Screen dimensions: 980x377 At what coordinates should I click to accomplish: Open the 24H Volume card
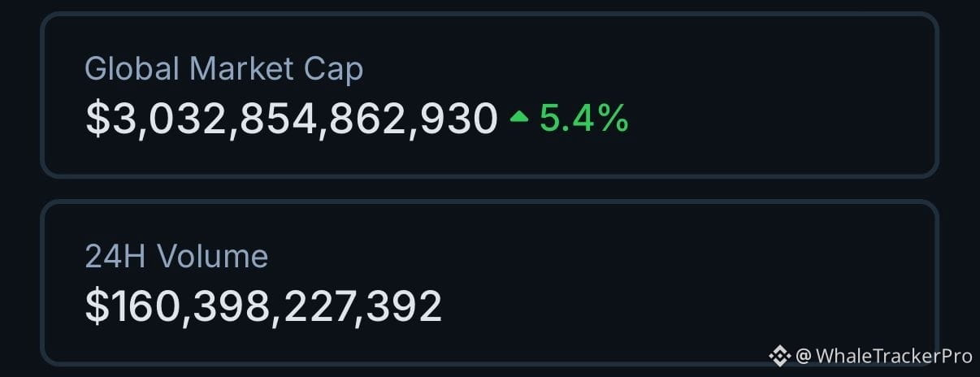[489, 283]
